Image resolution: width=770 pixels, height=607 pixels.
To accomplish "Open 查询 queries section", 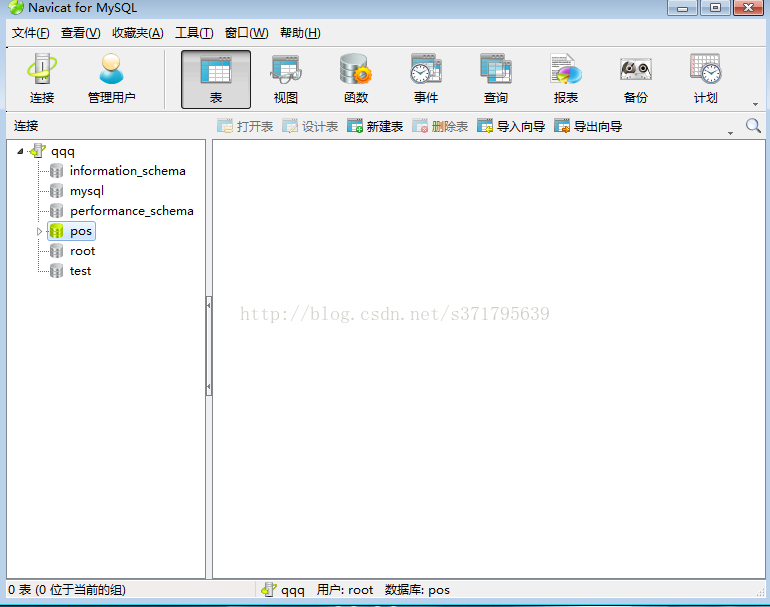I will (x=495, y=79).
